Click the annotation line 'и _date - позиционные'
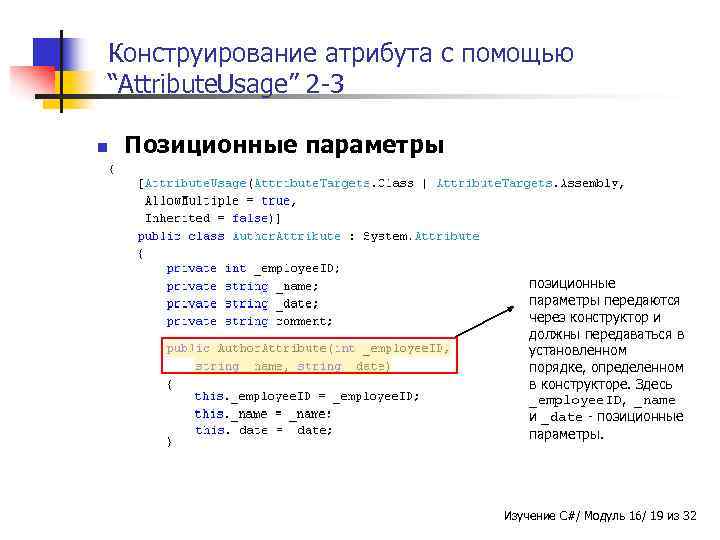Screen dimensions: 720x540 pyautogui.click(x=606, y=417)
